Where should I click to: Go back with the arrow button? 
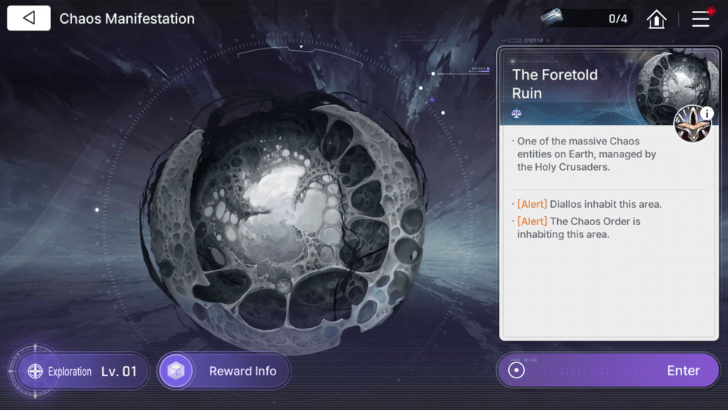pos(29,18)
